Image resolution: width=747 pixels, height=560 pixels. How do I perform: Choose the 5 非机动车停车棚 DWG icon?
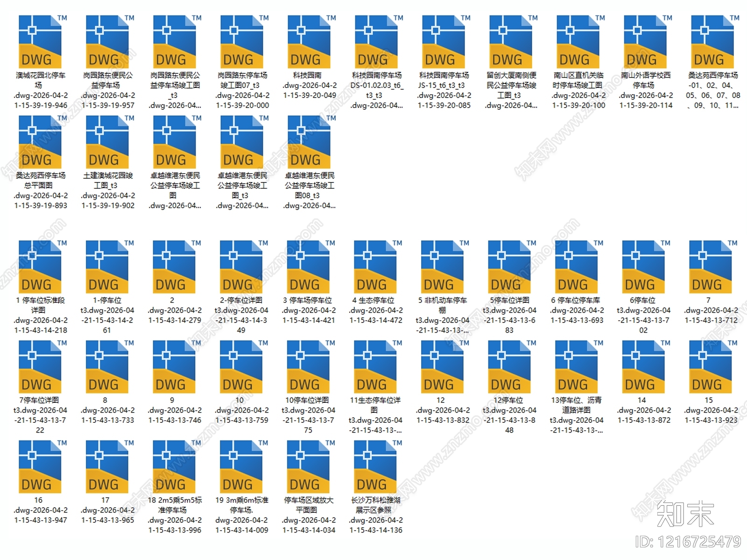pyautogui.click(x=443, y=266)
